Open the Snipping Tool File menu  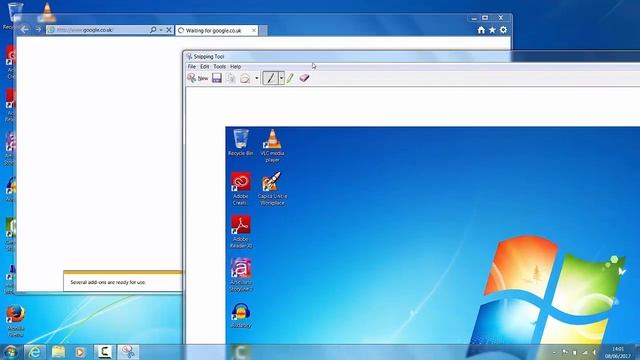coord(191,67)
